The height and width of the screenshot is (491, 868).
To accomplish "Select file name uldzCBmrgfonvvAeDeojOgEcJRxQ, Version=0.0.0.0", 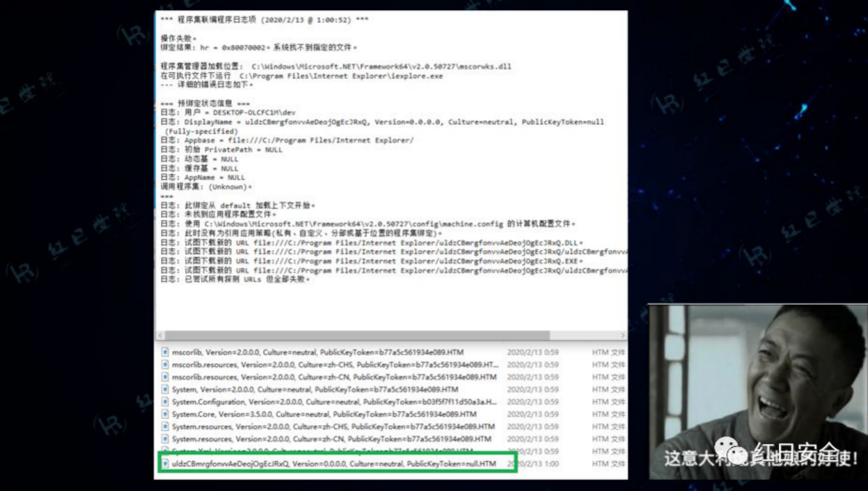I will click(334, 464).
